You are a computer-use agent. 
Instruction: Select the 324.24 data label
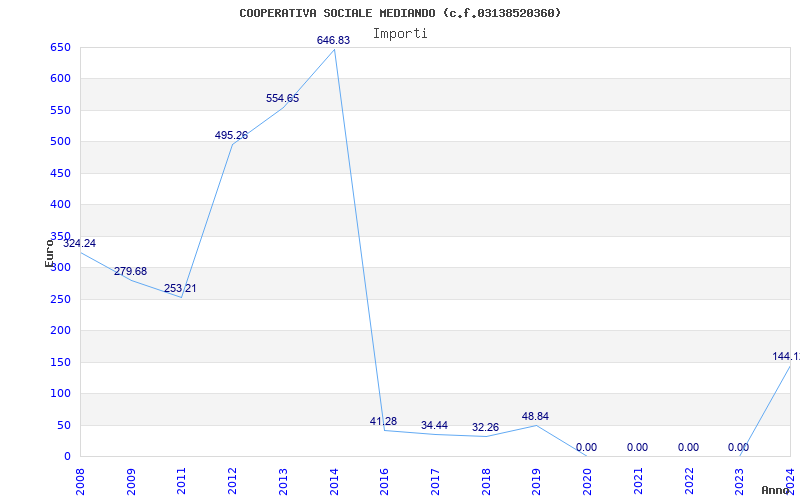[79, 243]
